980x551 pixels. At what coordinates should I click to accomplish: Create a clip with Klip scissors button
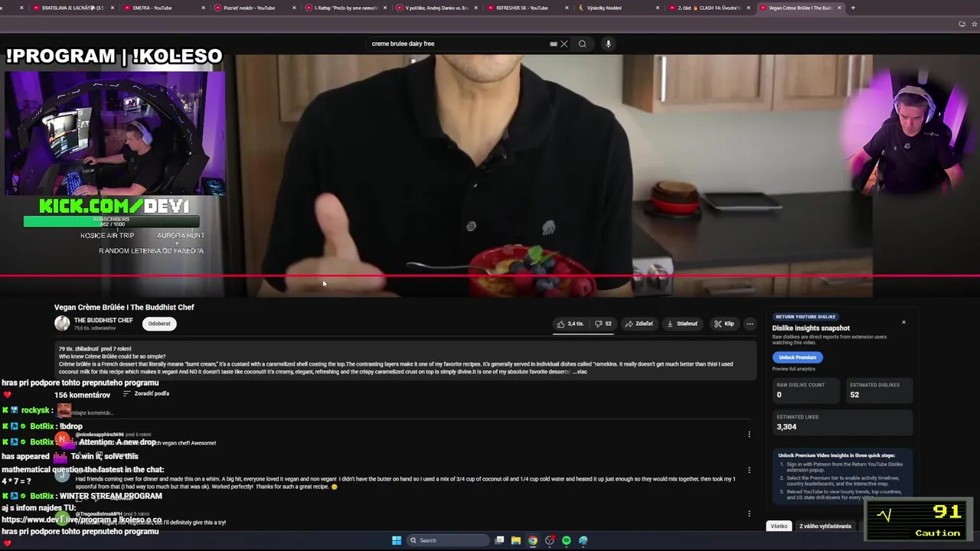click(x=724, y=324)
